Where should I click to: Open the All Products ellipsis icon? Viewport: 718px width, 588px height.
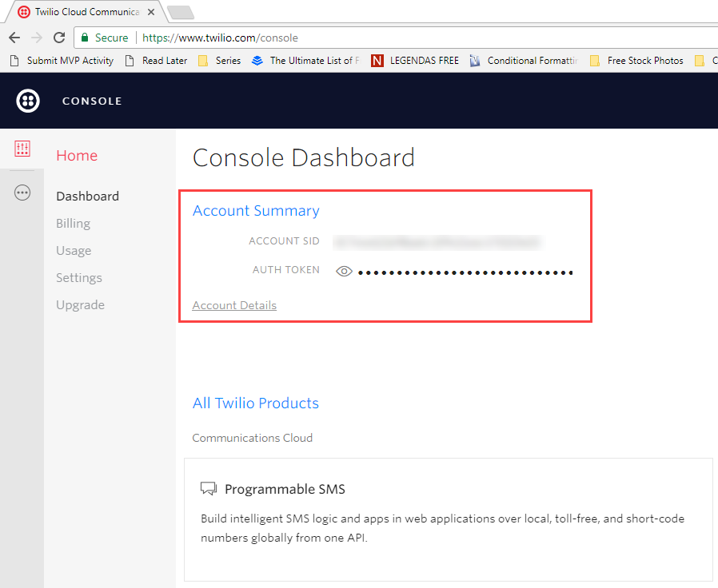point(22,193)
